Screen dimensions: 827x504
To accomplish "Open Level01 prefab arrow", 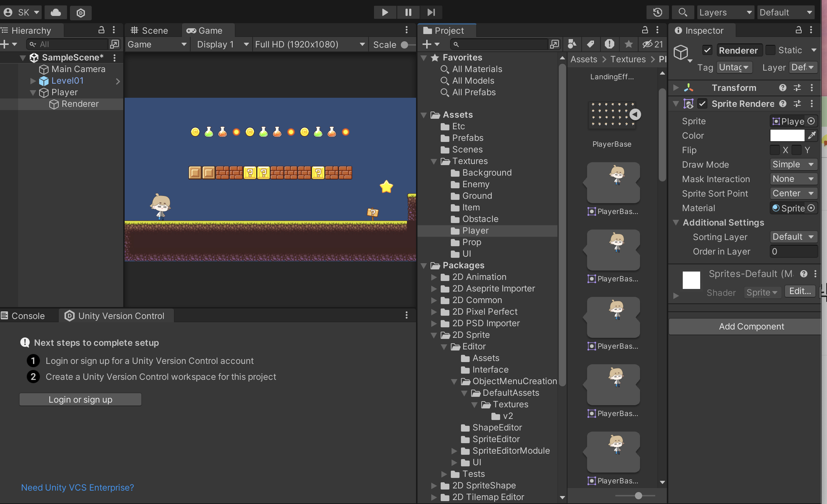I will tap(118, 81).
